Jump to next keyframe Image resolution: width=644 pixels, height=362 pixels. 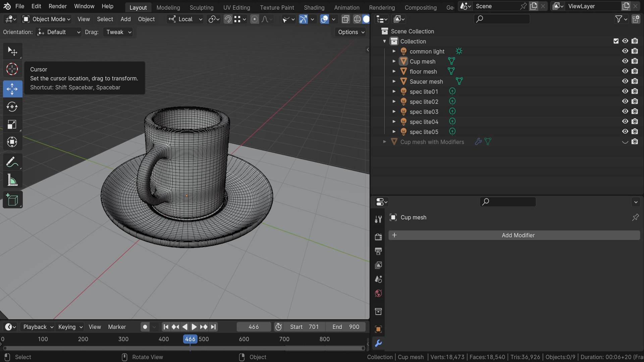click(x=204, y=327)
